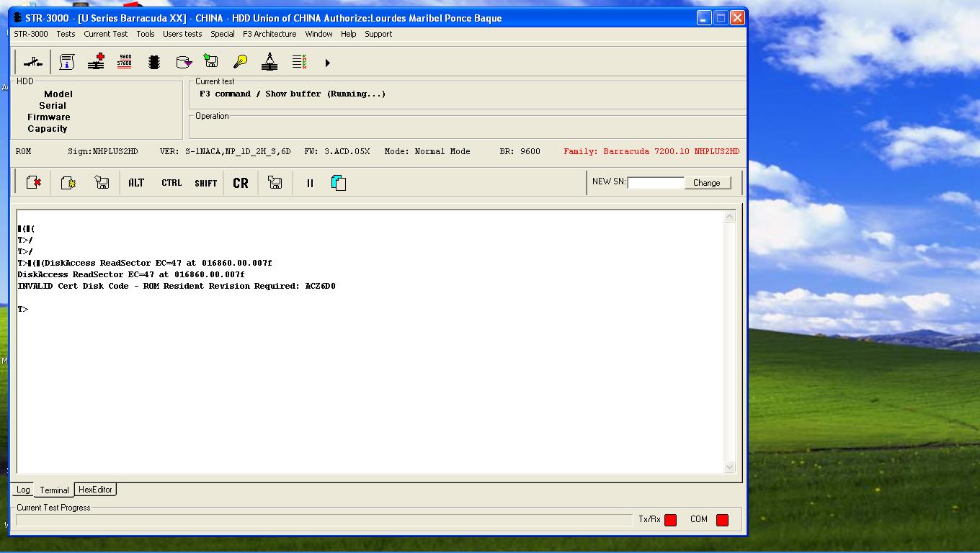
Task: Click the Current Test Progress bar
Action: [x=324, y=520]
